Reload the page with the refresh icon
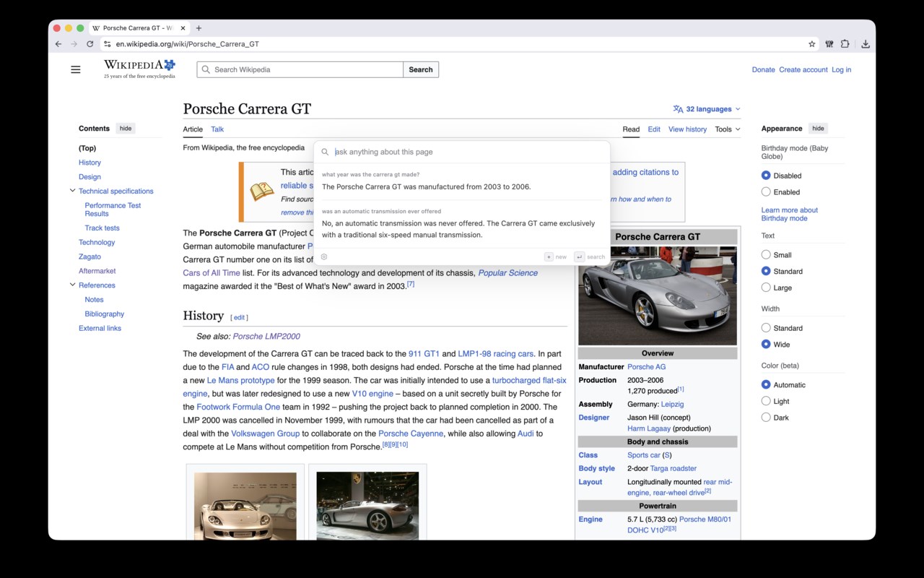924x578 pixels. [90, 44]
